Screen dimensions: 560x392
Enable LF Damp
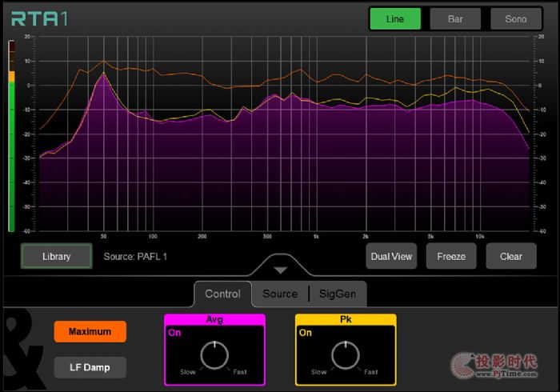(90, 367)
